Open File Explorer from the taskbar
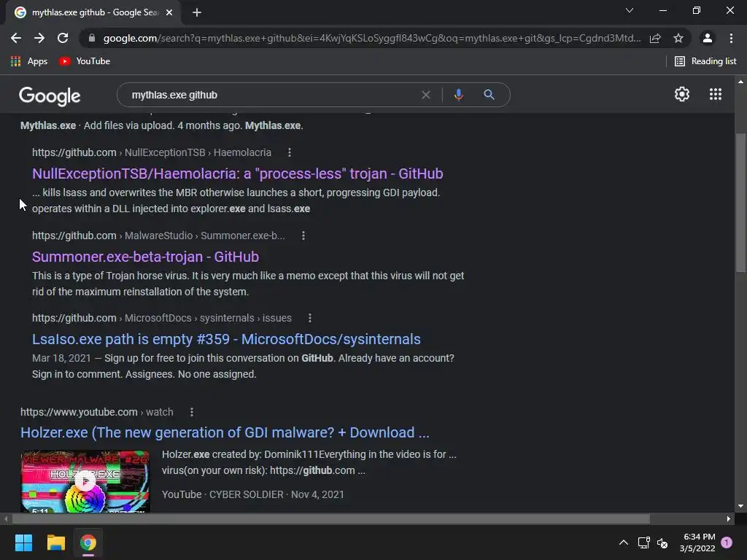The height and width of the screenshot is (560, 747). click(x=55, y=542)
